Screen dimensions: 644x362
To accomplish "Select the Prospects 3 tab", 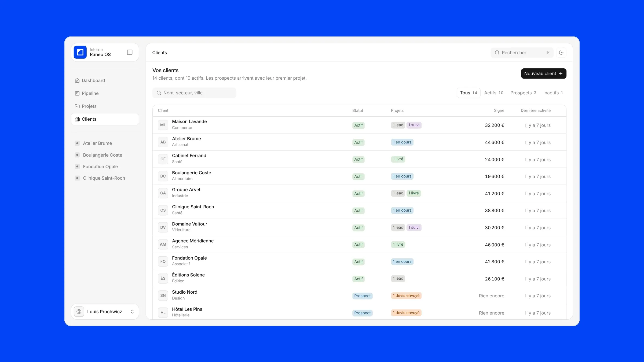I will coord(523,93).
